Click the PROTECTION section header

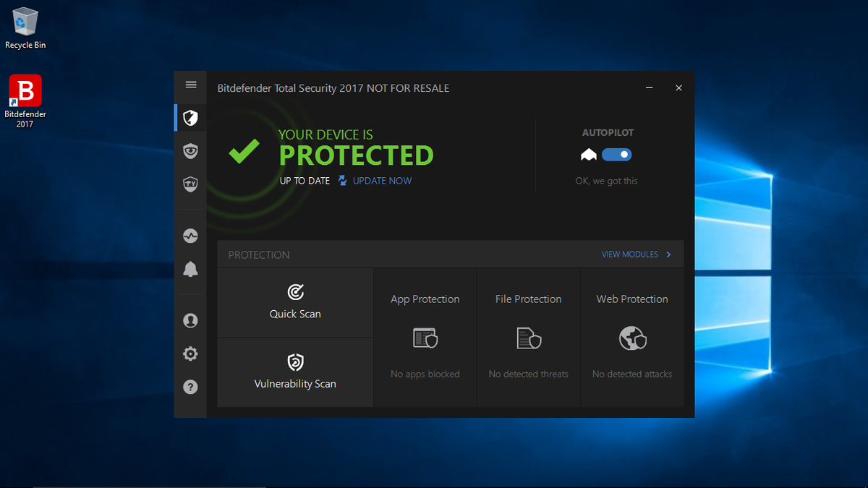[x=259, y=255]
